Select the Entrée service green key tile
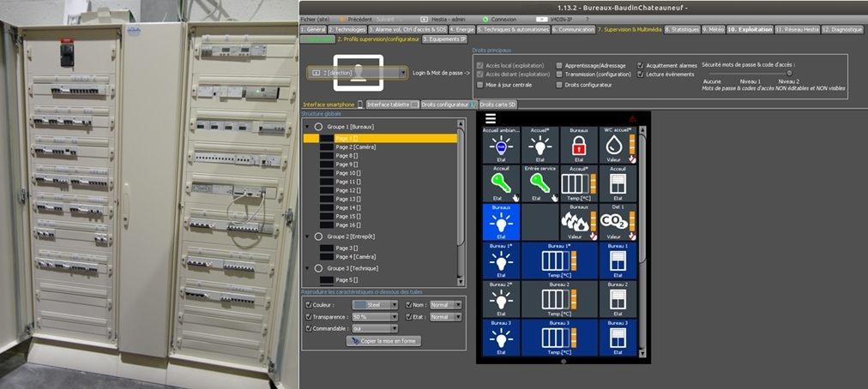 tap(539, 183)
